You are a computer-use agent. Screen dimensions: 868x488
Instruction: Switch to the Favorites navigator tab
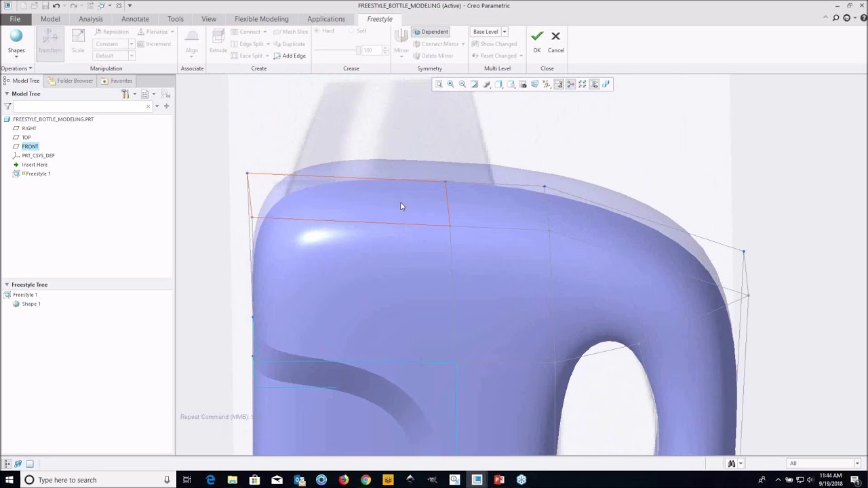[x=117, y=81]
